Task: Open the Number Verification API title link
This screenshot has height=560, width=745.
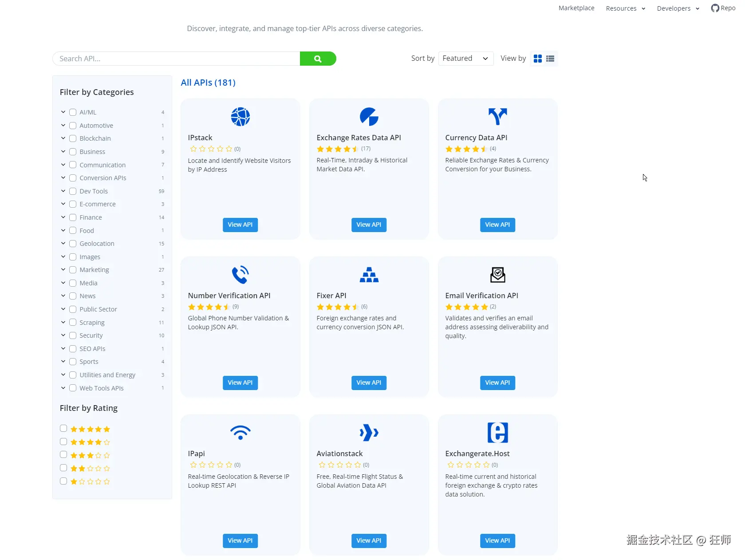Action: click(229, 296)
